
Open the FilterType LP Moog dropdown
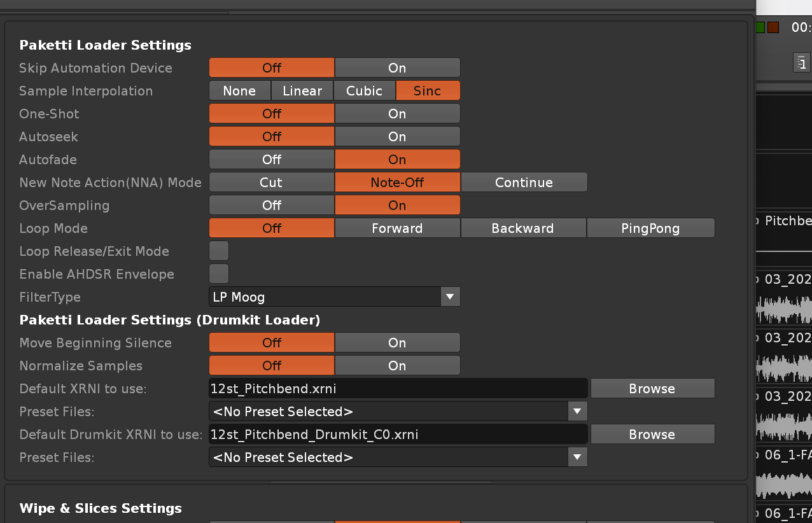pyautogui.click(x=334, y=297)
